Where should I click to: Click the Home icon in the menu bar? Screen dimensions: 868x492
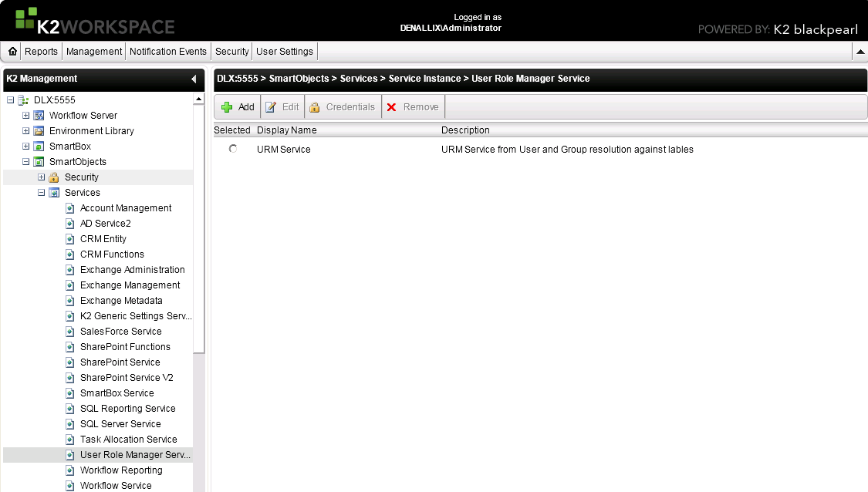[x=12, y=52]
